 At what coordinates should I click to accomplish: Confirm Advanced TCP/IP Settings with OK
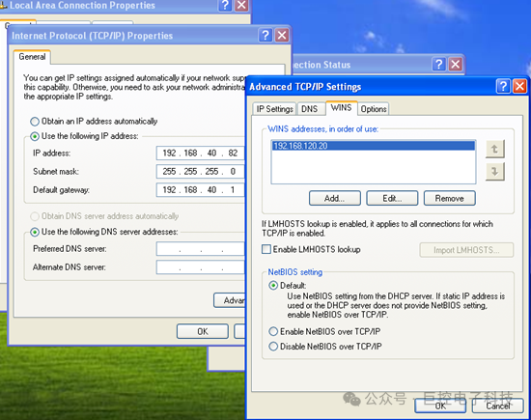[440, 406]
